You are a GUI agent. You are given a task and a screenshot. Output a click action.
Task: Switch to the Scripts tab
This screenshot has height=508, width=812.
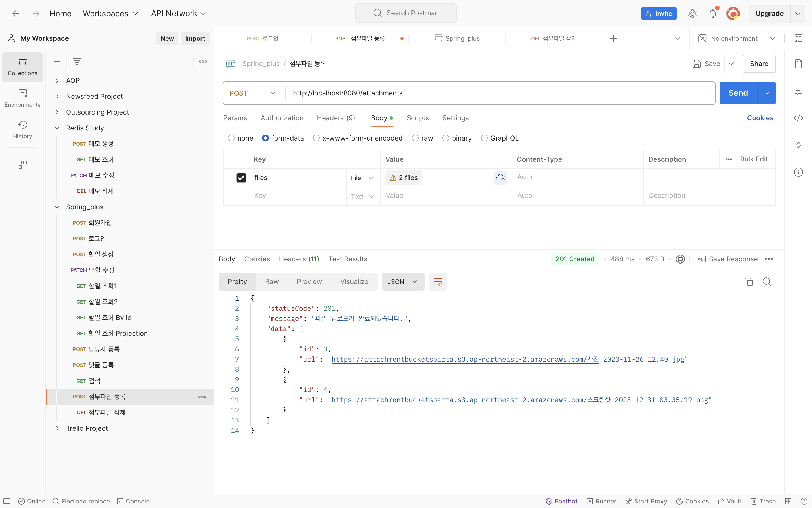[417, 118]
